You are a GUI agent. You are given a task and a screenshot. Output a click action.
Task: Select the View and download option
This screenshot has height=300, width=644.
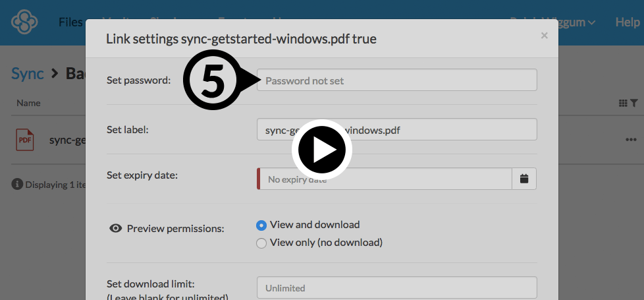tap(261, 225)
